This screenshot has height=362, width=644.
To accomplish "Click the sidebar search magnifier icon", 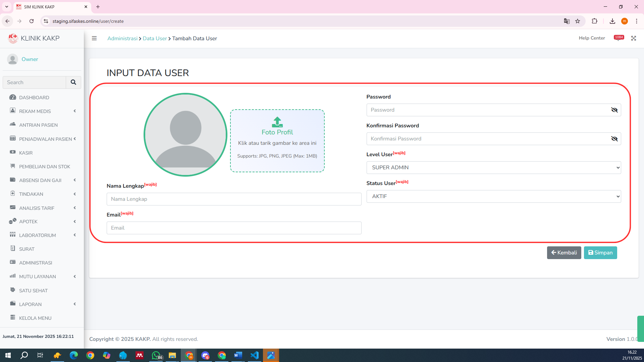I will [73, 82].
